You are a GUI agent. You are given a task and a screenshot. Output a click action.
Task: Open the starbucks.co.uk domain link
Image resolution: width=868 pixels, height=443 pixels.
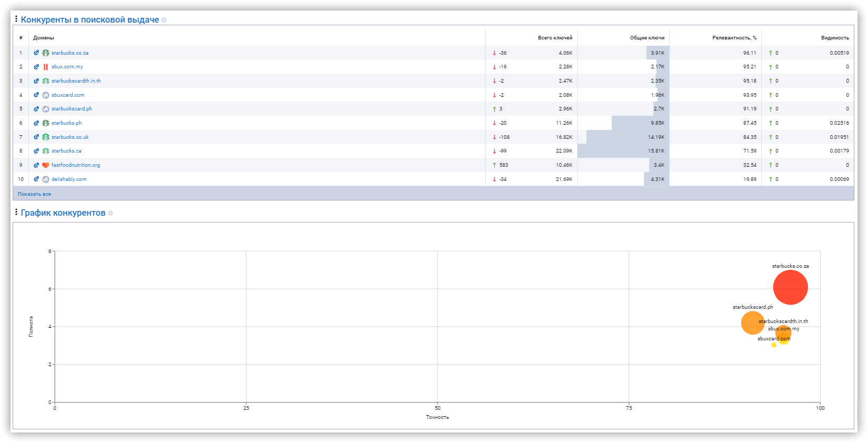click(x=70, y=137)
